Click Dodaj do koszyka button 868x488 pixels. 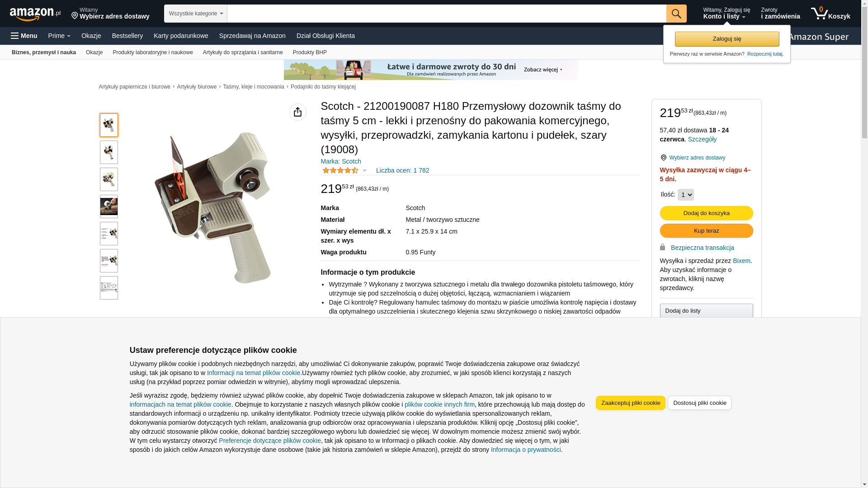point(706,213)
